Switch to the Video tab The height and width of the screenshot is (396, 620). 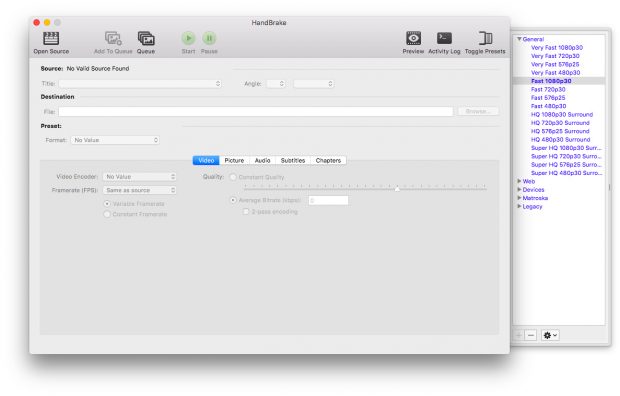[x=206, y=160]
